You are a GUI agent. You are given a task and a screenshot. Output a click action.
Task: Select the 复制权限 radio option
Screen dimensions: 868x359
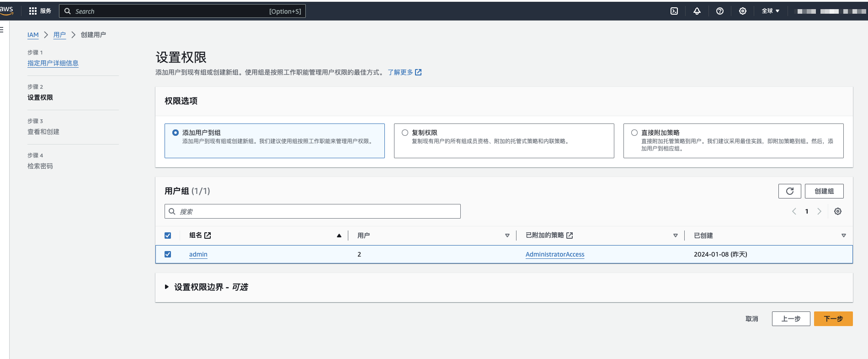point(405,133)
